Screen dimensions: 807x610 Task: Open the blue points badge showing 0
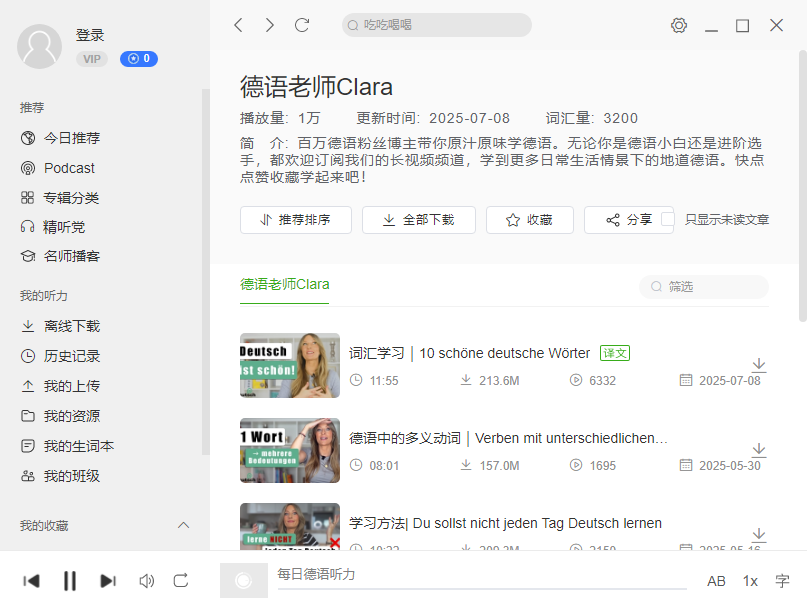pyautogui.click(x=139, y=59)
